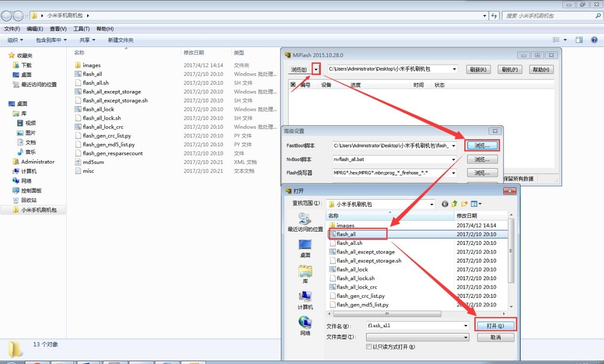This screenshot has width=604, height=364.
Task: Open Explorer 编辑(E) menu
Action: pos(35,29)
